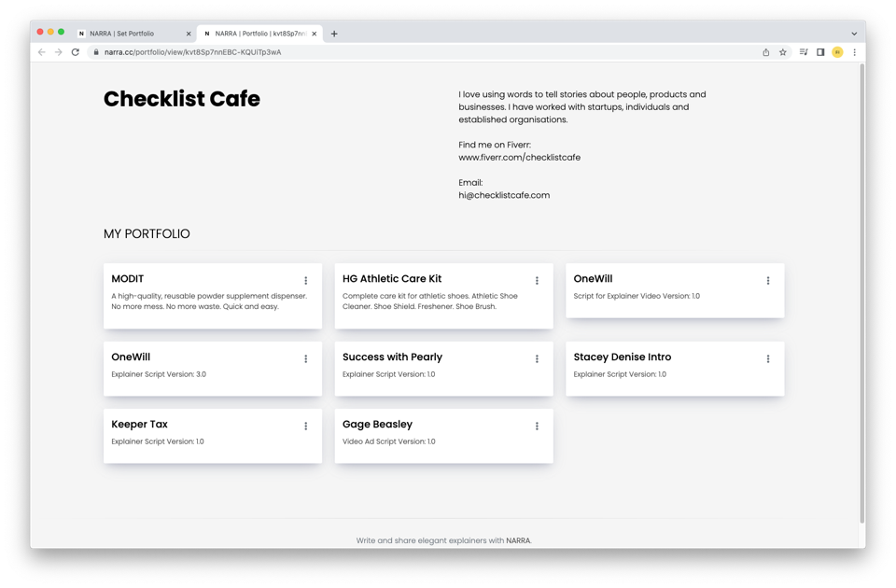Open Success with Pearly three-dot menu
This screenshot has width=896, height=588.
(x=537, y=358)
